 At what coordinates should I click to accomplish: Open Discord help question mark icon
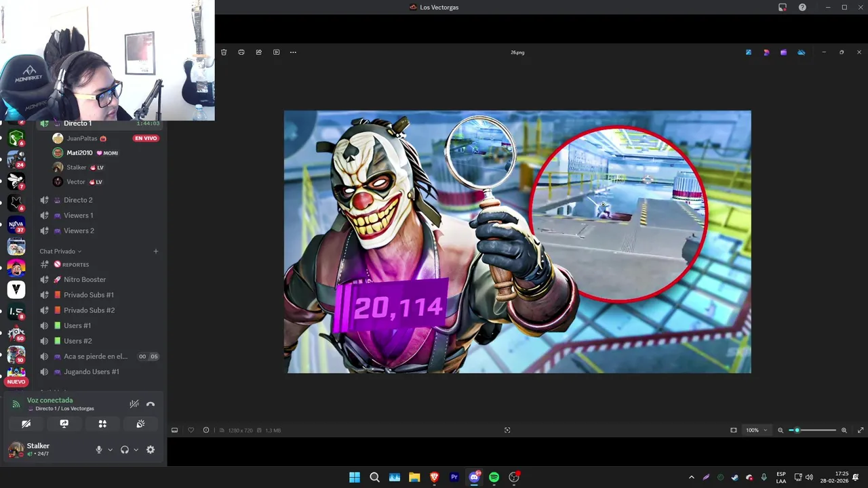[x=802, y=7]
